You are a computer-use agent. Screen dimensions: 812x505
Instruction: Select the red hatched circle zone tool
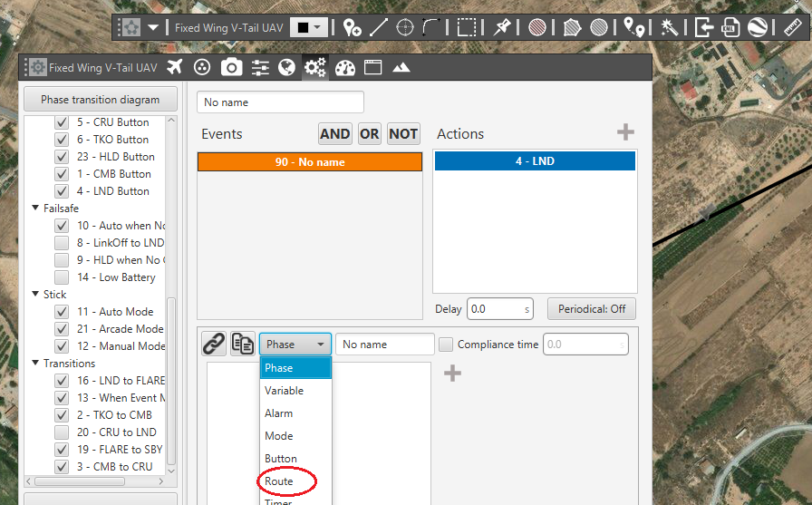[x=537, y=27]
